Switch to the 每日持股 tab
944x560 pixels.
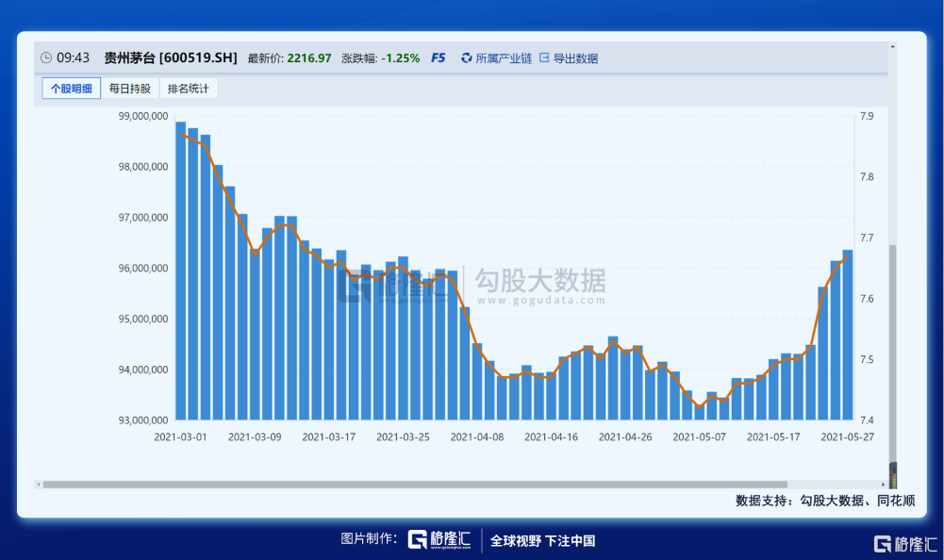click(x=129, y=89)
